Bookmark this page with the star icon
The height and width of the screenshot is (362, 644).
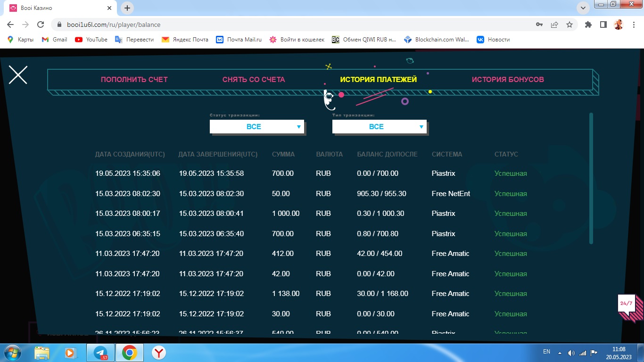tap(570, 25)
